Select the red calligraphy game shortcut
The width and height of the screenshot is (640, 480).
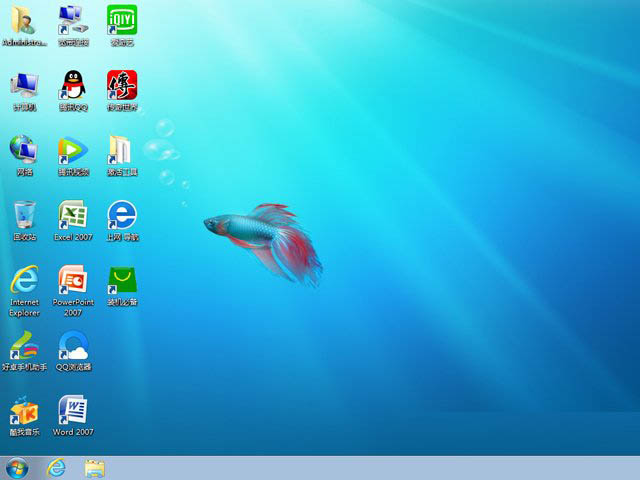click(x=121, y=85)
